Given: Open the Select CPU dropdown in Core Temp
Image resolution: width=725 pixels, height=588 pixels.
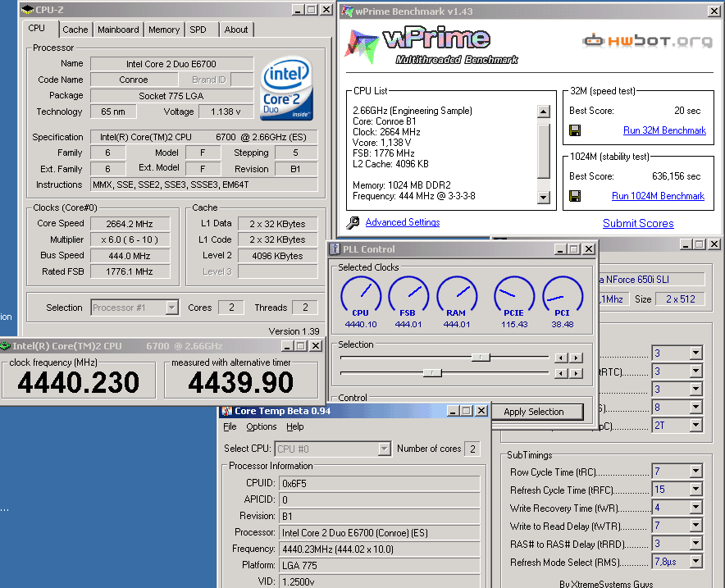Looking at the screenshot, I should [x=384, y=449].
